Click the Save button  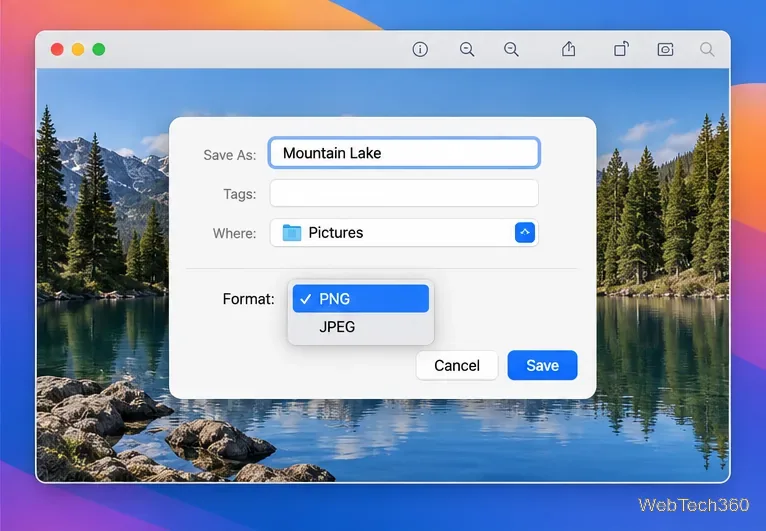click(x=542, y=365)
